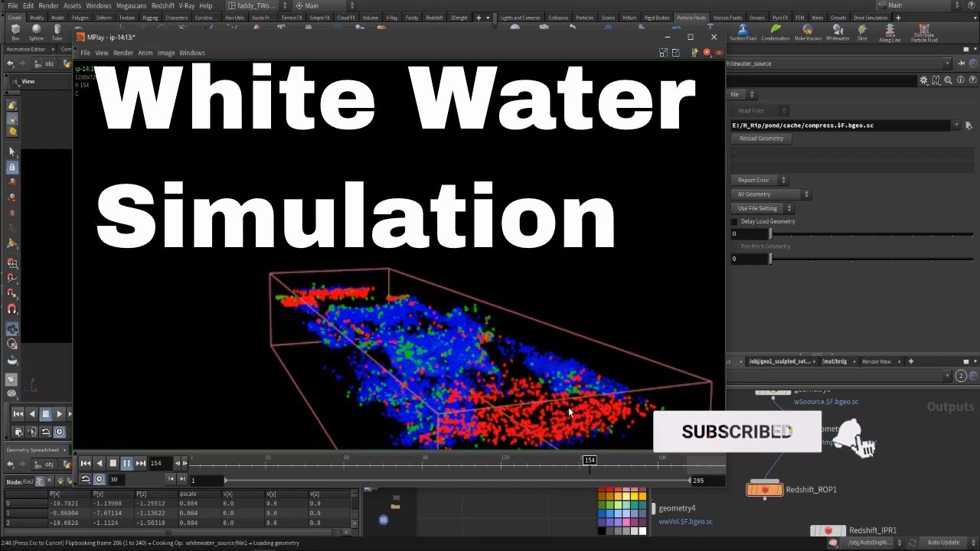Select the Distribute Particle Fluid shelf tool
Viewport: 980px width, 551px height.
click(924, 33)
